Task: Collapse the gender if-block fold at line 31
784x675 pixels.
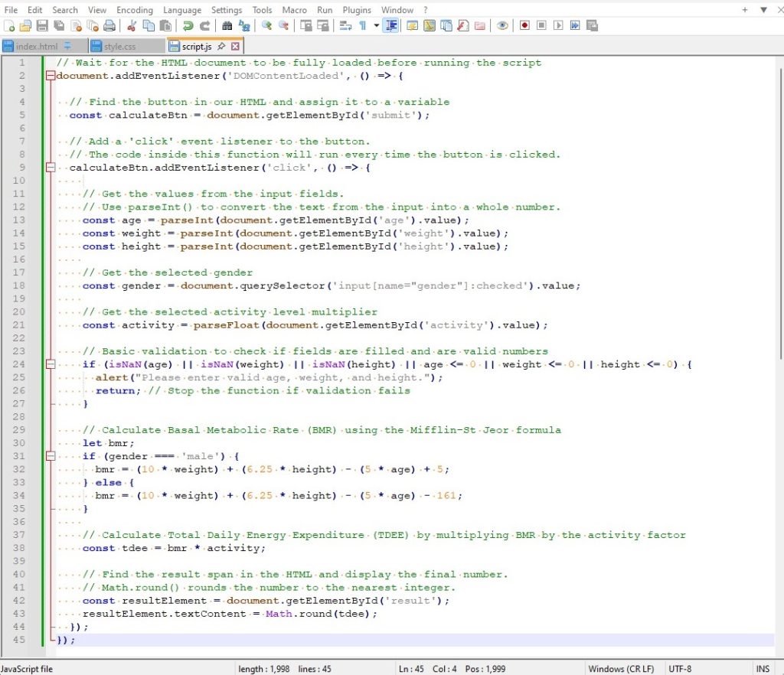Action: point(50,455)
